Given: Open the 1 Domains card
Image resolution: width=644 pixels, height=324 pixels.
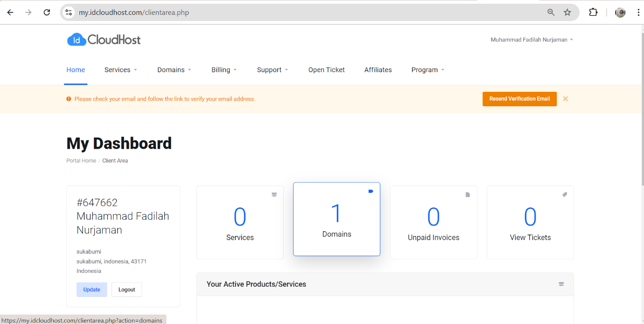Looking at the screenshot, I should click(336, 219).
